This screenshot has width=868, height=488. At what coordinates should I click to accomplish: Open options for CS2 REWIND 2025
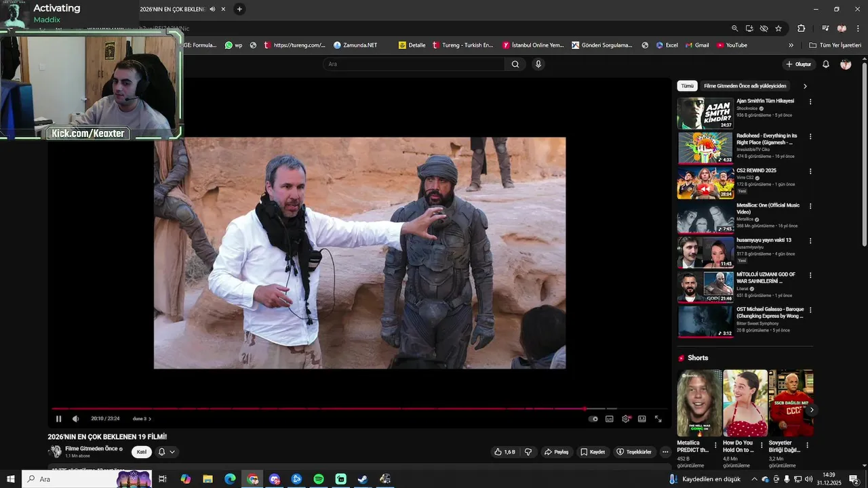click(x=810, y=171)
